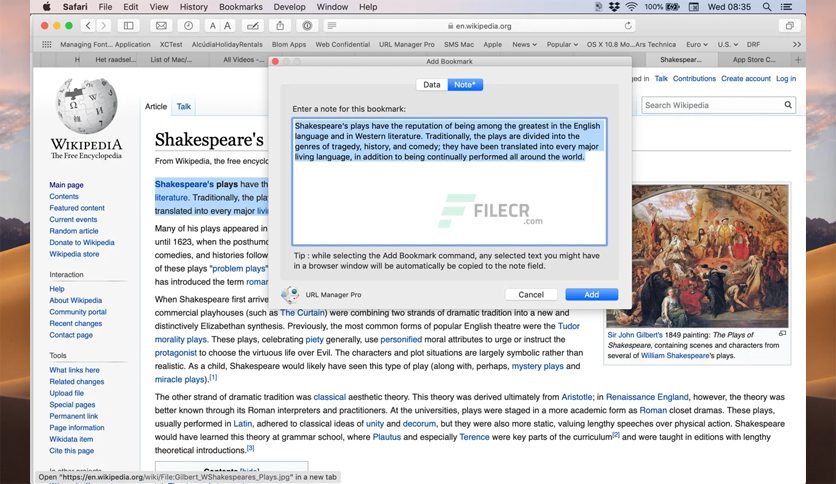The height and width of the screenshot is (484, 836).
Task: Click the Mail envelope toolbar icon
Action: click(x=161, y=26)
